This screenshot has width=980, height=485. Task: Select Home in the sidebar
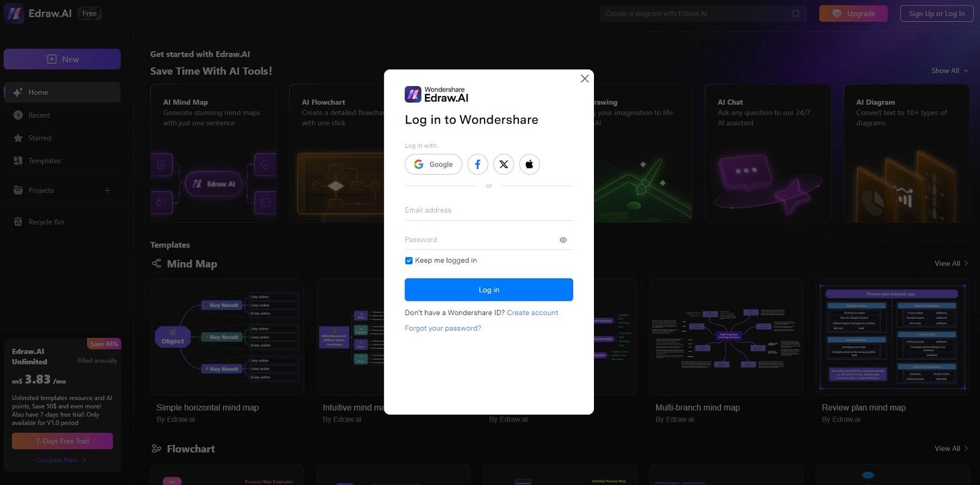62,92
